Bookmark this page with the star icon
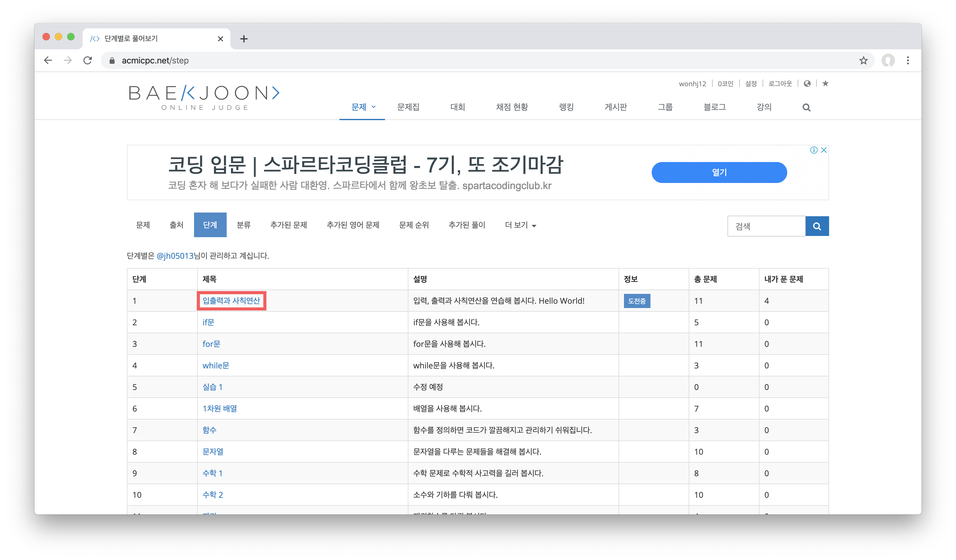 coord(863,60)
